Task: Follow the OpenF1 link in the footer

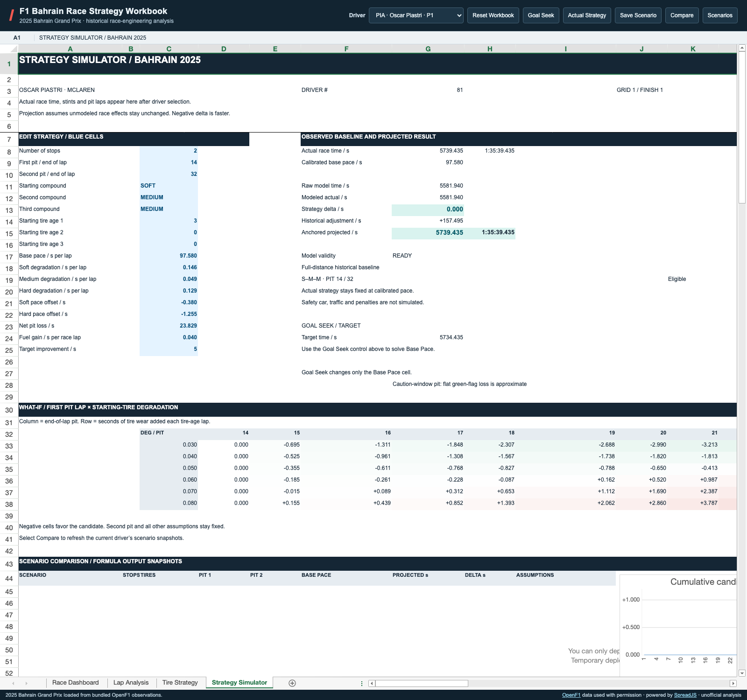Action: point(571,695)
